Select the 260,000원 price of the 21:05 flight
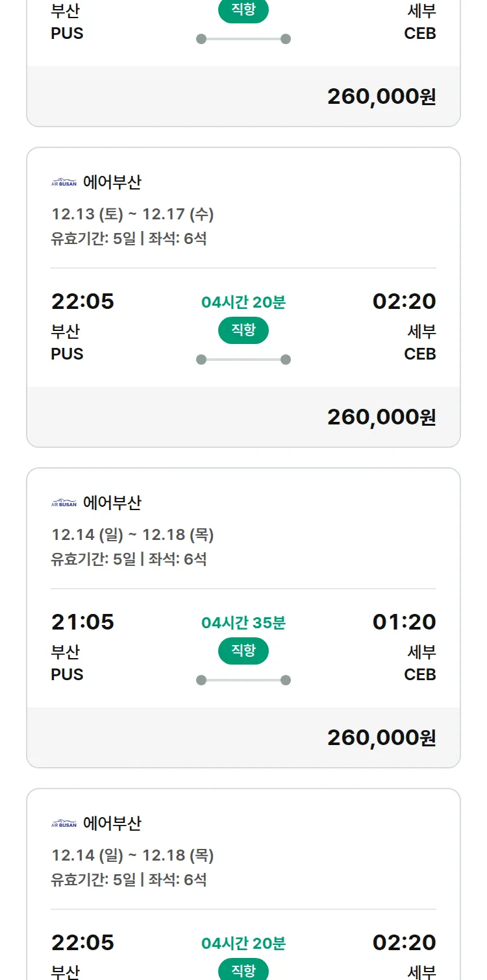 (381, 737)
